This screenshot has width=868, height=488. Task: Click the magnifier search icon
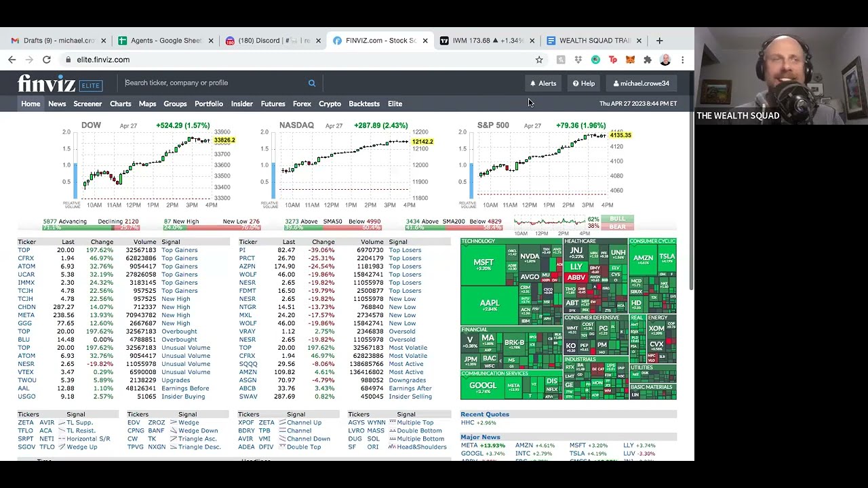tap(312, 83)
